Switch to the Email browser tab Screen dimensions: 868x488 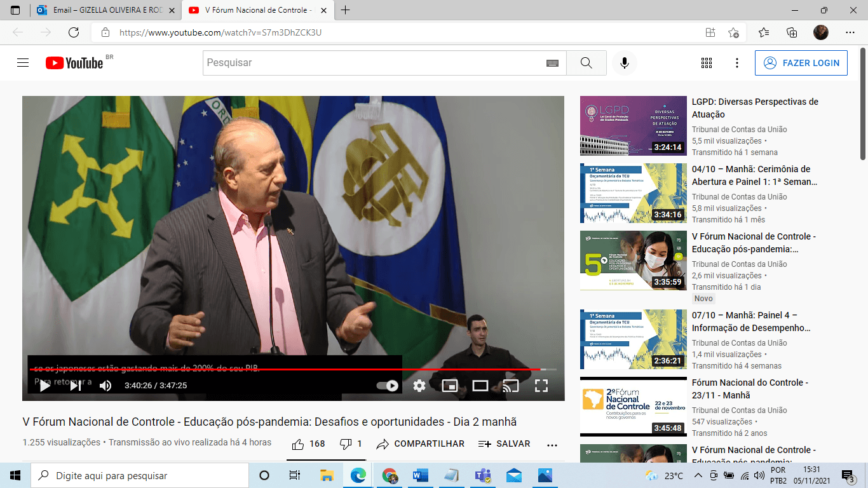[105, 10]
